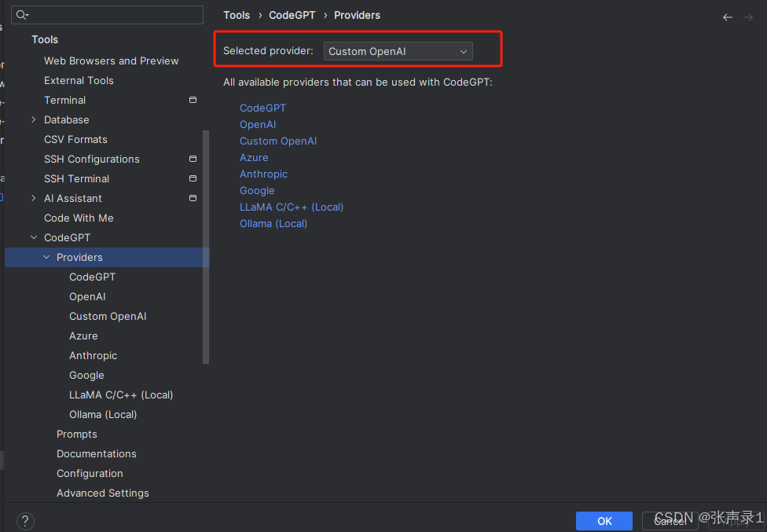Select Ollama (Local) in the settings tree

(103, 415)
